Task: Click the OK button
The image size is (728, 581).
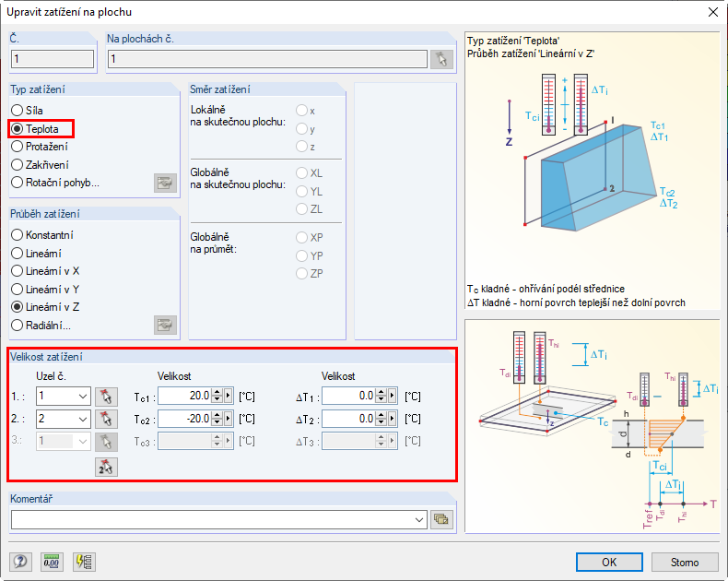Action: (x=609, y=562)
